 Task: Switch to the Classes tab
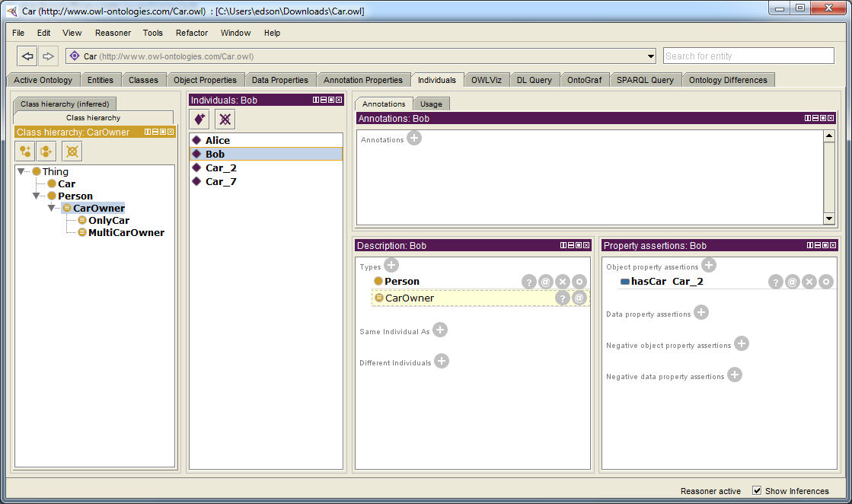(x=143, y=80)
